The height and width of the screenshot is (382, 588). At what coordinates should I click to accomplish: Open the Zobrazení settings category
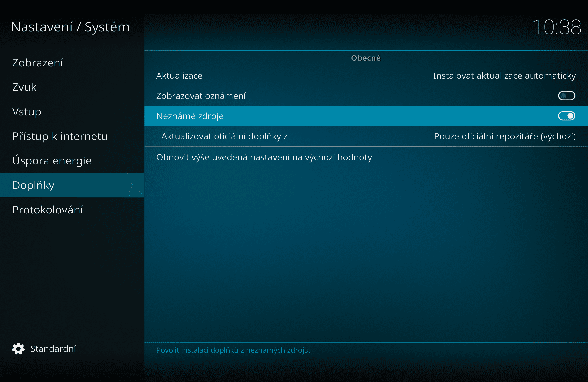(72, 63)
